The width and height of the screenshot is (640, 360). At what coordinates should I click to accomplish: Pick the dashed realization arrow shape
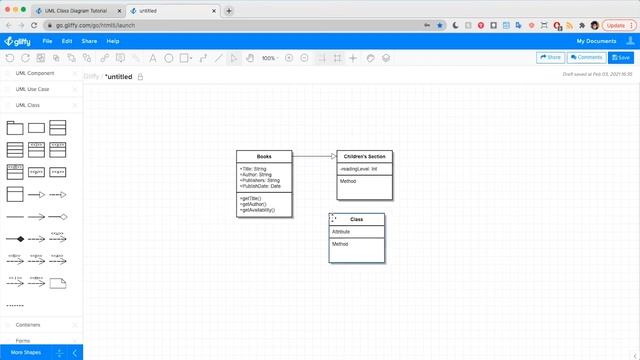coord(58,195)
